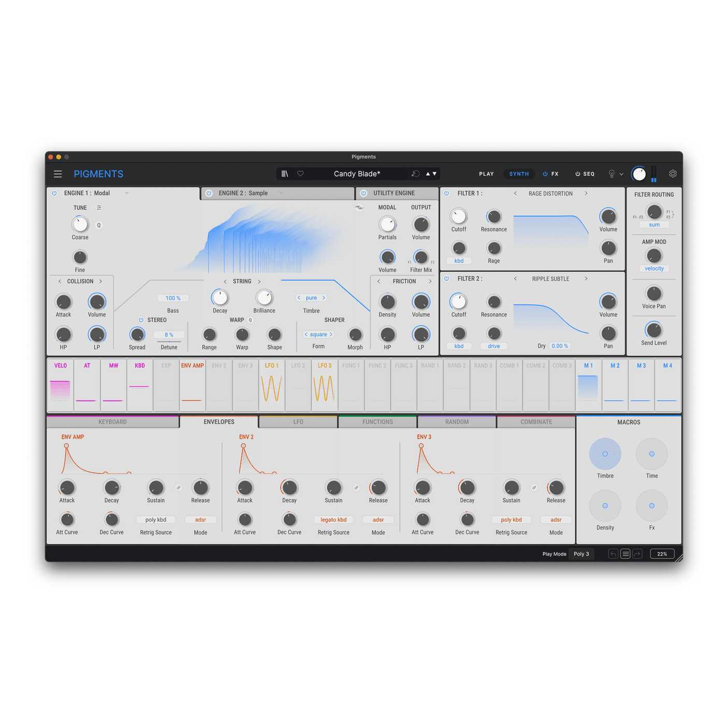
Task: Open the Engine 1 Modal type dropdown
Action: pyautogui.click(x=127, y=193)
